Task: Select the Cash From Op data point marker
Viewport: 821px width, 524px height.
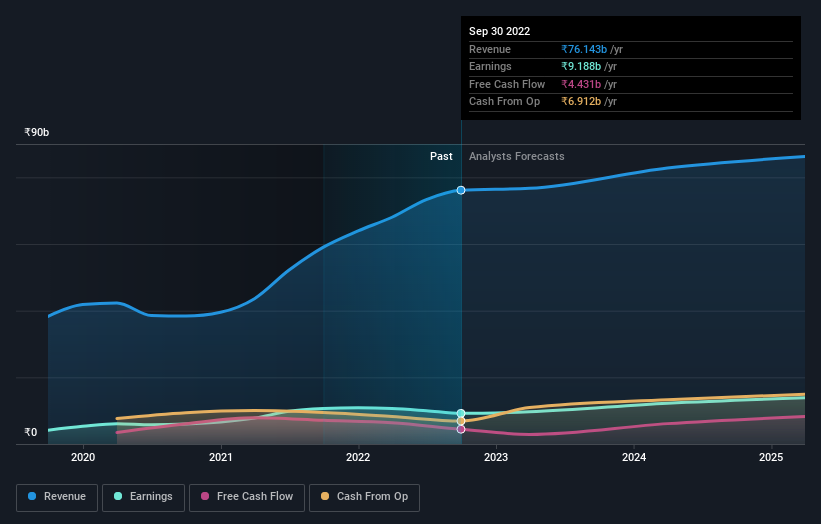Action: click(461, 421)
